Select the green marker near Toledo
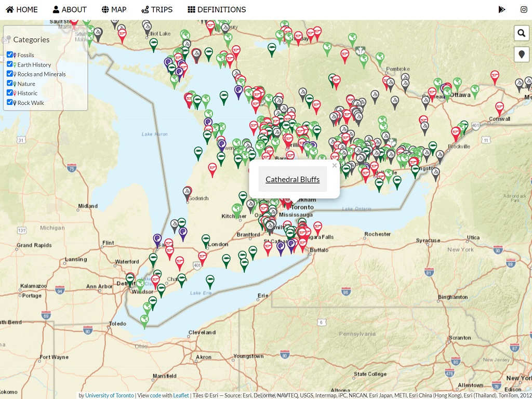The height and width of the screenshot is (399, 532). tap(144, 320)
